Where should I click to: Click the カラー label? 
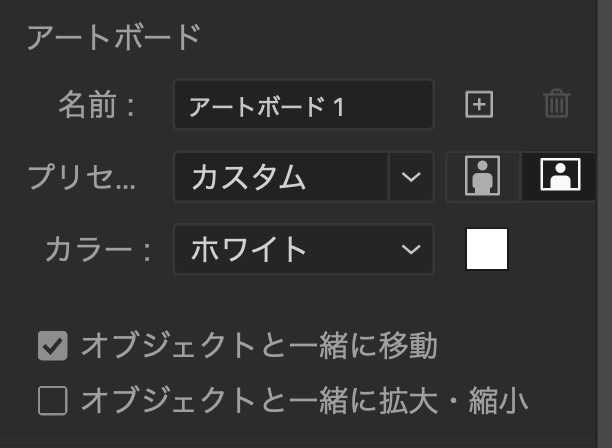click(x=97, y=250)
